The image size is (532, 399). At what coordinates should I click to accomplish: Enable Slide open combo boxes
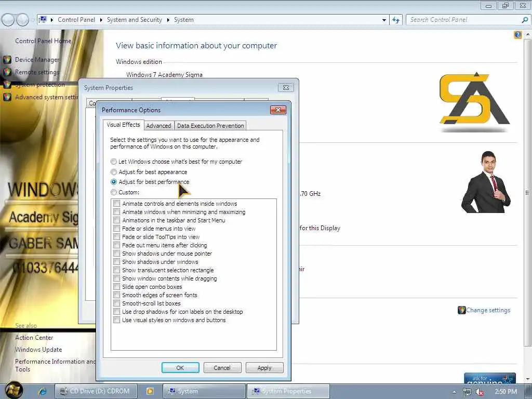point(117,287)
